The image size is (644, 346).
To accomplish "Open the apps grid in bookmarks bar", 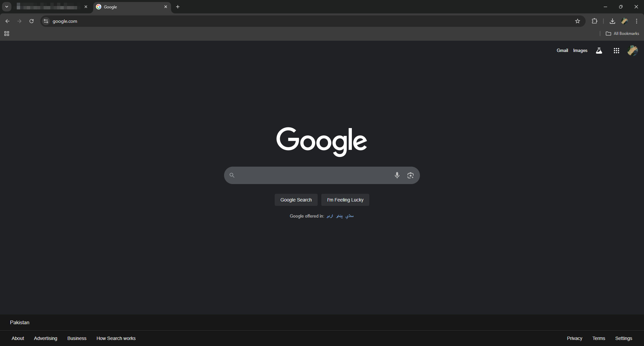I will 7,34.
